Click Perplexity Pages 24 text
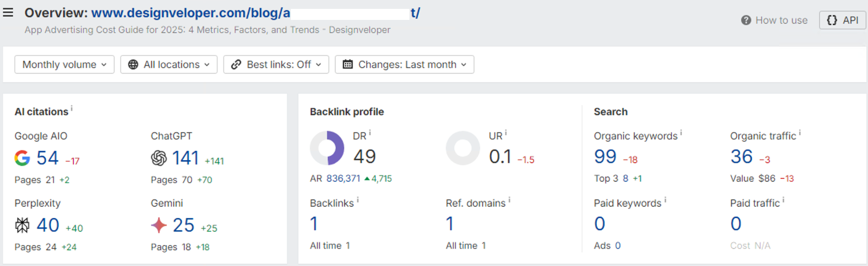 point(36,247)
